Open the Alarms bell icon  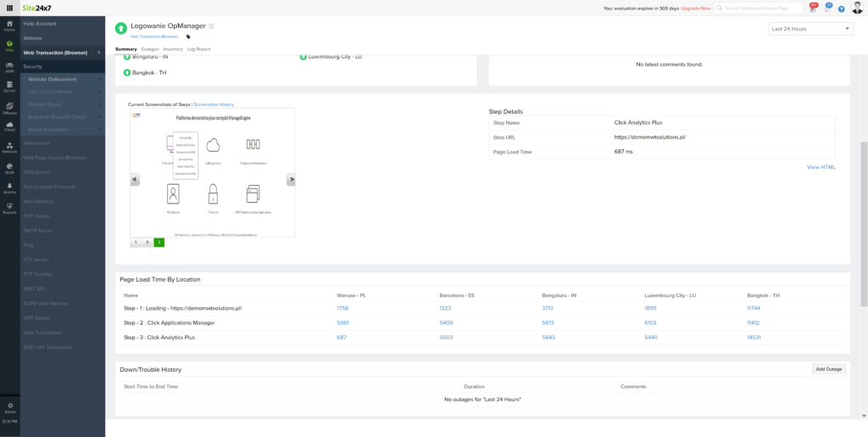coord(9,188)
